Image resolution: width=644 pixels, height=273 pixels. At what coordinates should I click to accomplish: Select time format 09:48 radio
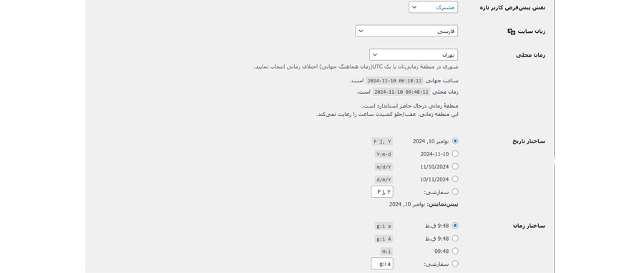(455, 252)
